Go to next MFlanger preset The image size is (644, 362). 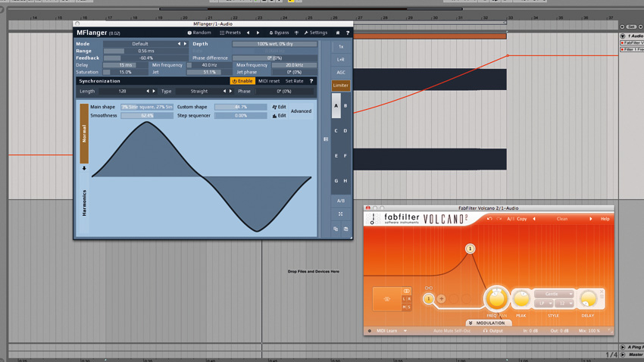(258, 33)
